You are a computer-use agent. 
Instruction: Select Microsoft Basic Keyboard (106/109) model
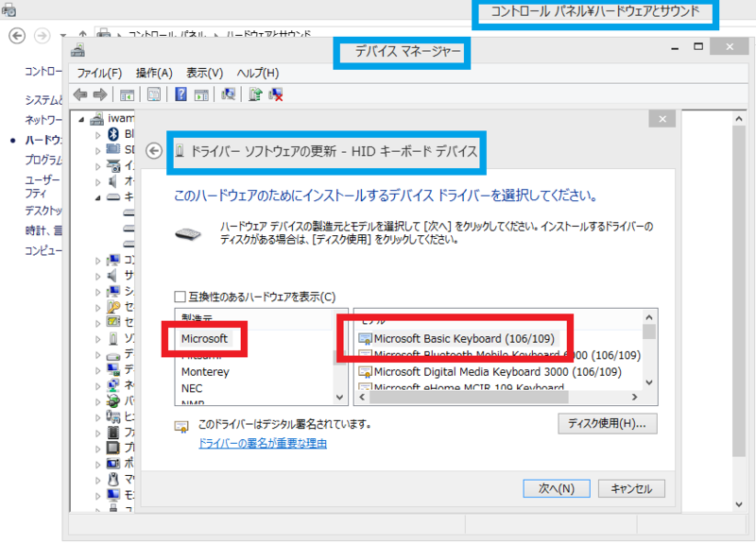(x=457, y=339)
